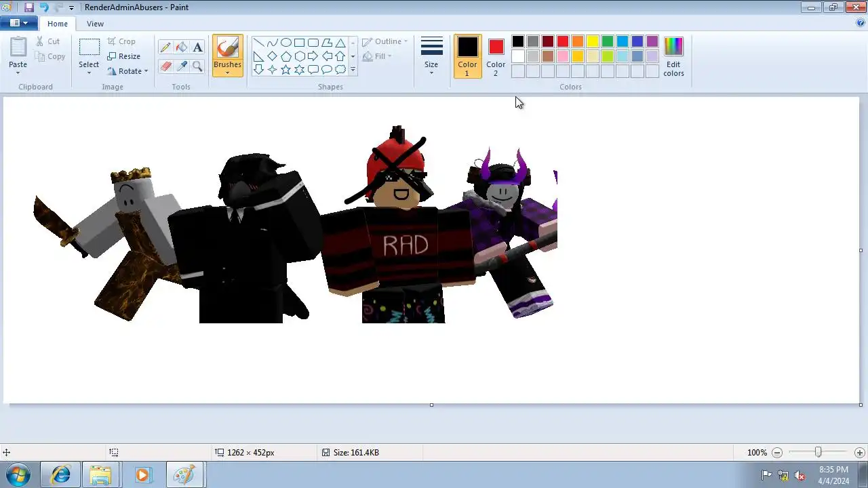868x488 pixels.
Task: Open Paint Help question mark icon
Action: point(861,23)
